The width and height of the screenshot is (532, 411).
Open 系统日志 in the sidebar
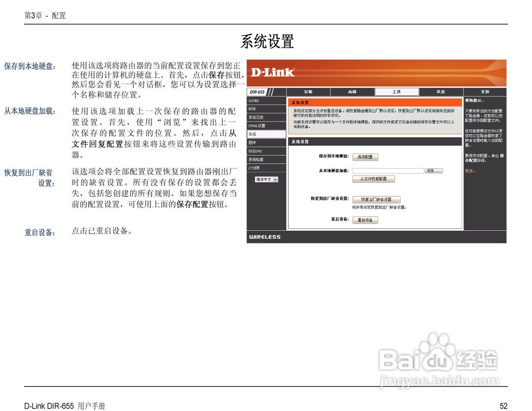[x=266, y=117]
